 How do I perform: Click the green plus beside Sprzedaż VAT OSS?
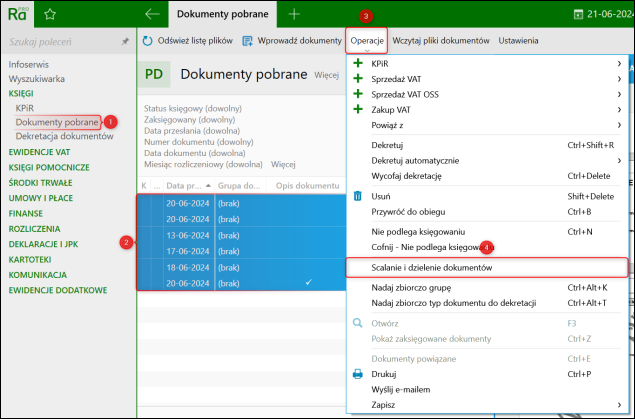[358, 94]
